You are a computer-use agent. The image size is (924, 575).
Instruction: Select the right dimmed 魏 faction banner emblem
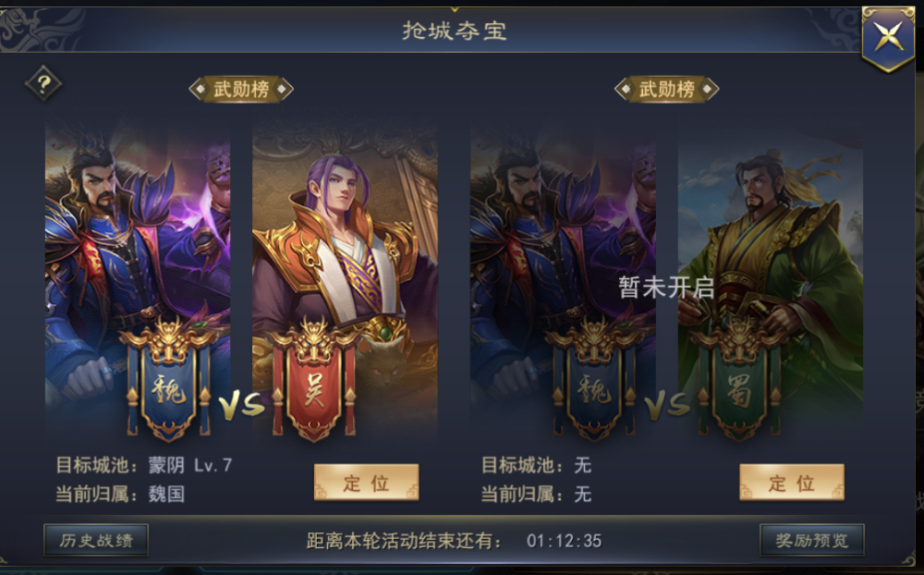(x=594, y=380)
